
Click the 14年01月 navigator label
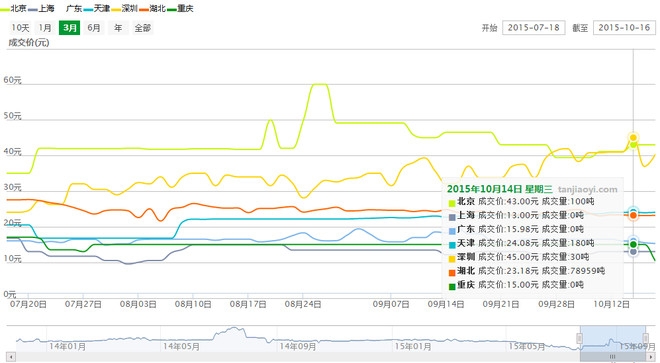tap(67, 347)
